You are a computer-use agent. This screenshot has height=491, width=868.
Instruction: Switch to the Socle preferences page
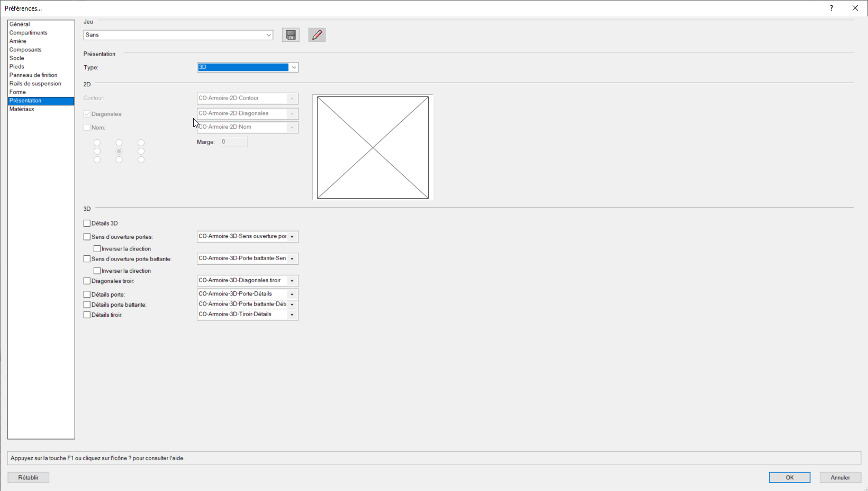tap(16, 58)
